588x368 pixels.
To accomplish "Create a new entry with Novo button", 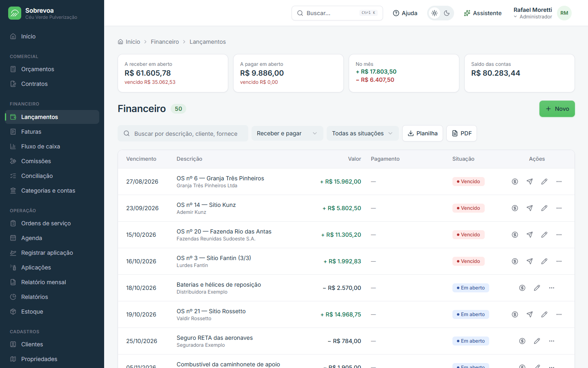I will coord(557,109).
